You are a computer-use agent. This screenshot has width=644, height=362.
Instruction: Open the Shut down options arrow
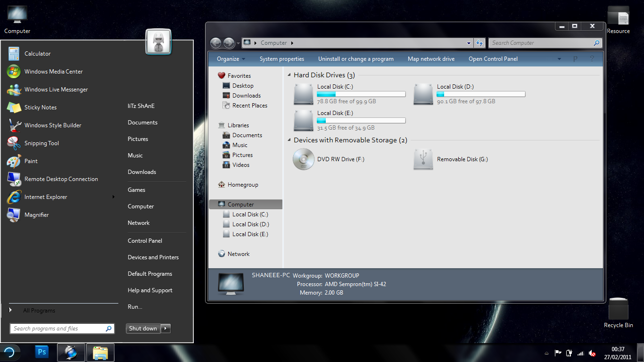166,329
